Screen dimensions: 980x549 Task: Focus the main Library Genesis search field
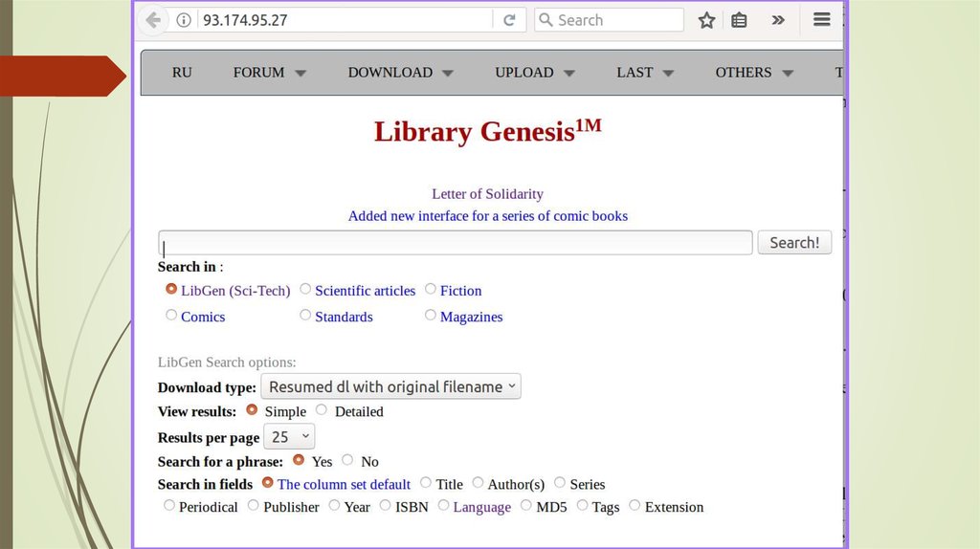point(456,243)
